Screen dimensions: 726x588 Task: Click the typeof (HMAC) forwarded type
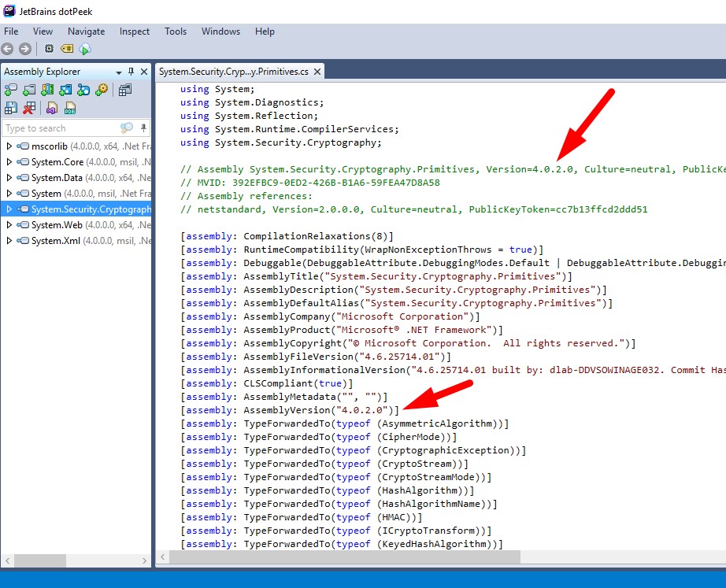(376, 517)
